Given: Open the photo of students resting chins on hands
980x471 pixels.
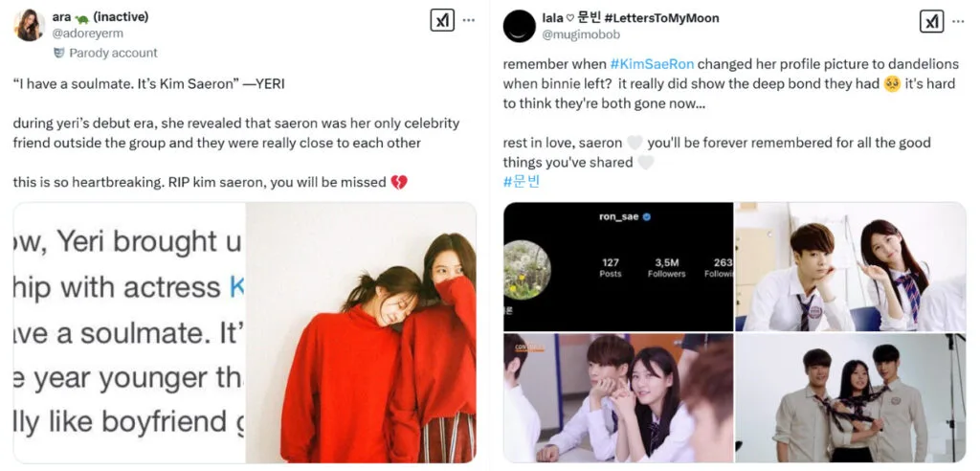Looking at the screenshot, I should 618,398.
